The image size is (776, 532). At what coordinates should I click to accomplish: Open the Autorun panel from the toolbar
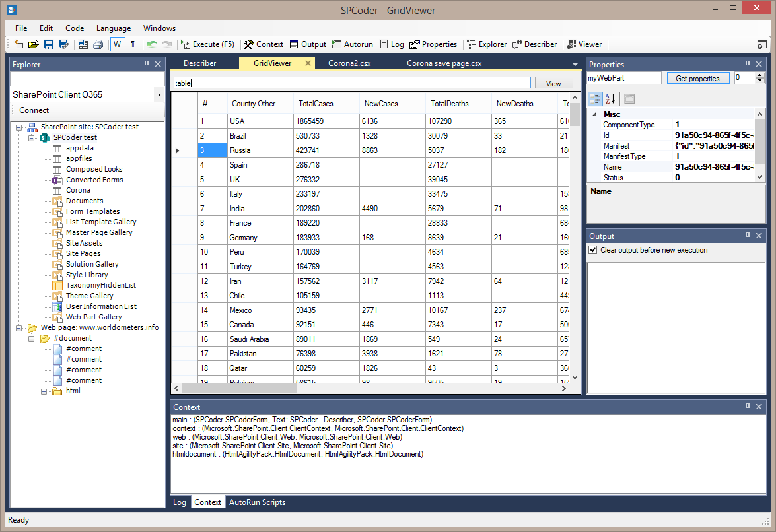pyautogui.click(x=353, y=44)
